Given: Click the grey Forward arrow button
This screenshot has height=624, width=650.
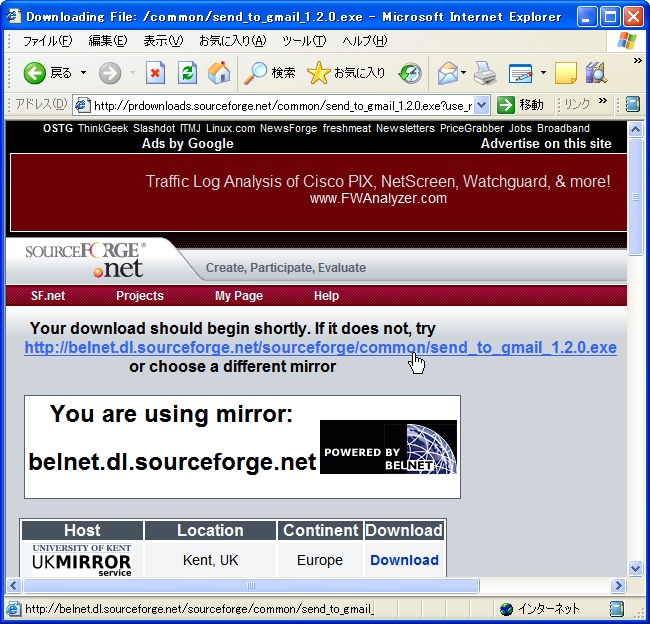Looking at the screenshot, I should click(110, 73).
